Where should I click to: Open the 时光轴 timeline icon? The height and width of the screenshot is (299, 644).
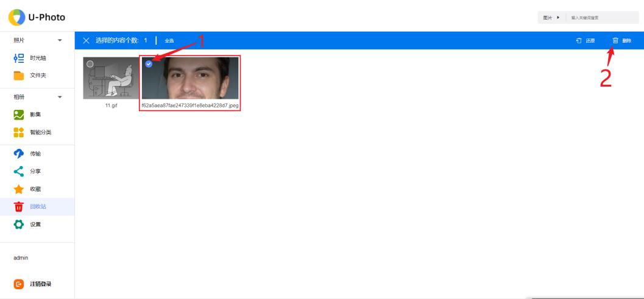pyautogui.click(x=19, y=58)
